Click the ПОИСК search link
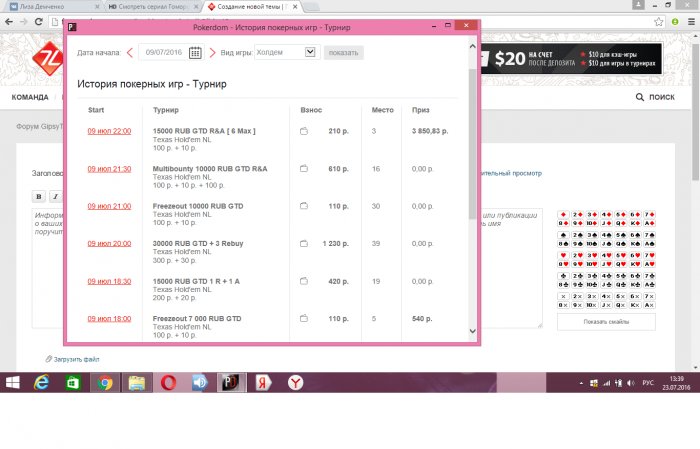The width and height of the screenshot is (700, 449). click(655, 97)
